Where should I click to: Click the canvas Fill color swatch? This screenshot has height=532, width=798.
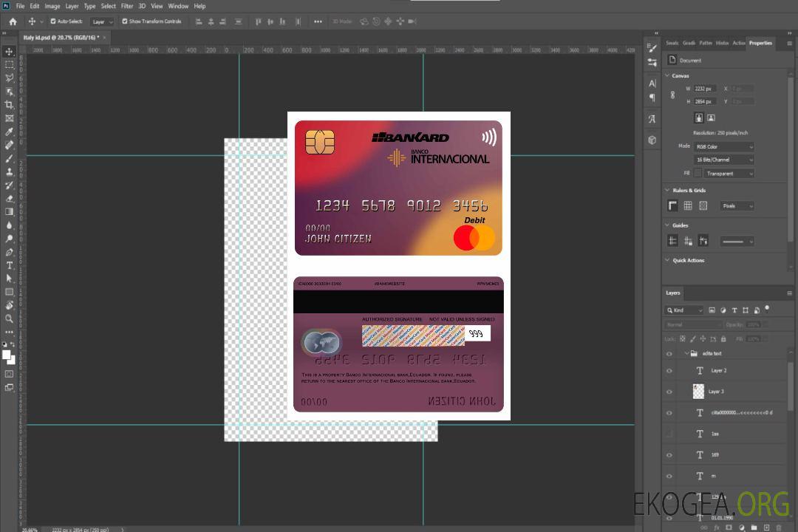[698, 174]
